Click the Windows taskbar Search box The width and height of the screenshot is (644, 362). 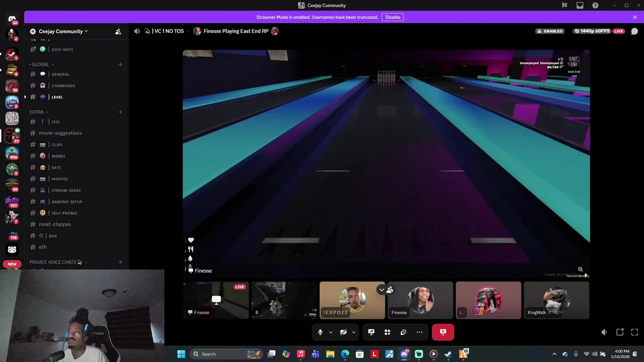click(226, 354)
